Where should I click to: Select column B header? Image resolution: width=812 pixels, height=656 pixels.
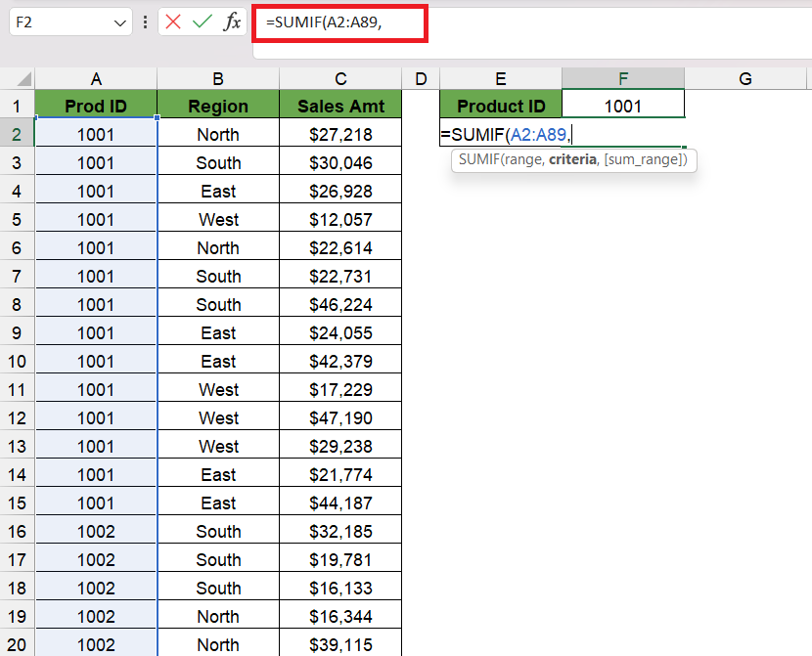(x=218, y=78)
